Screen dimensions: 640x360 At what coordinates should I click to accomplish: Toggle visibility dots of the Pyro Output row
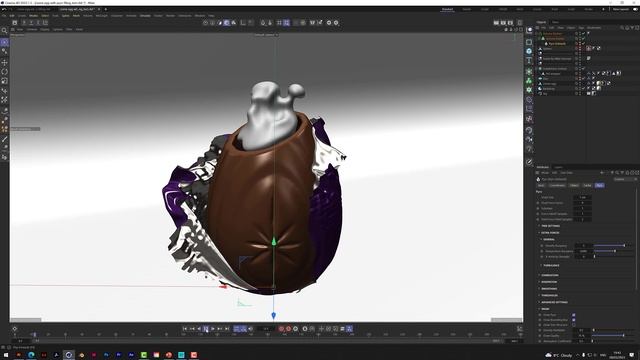pyautogui.click(x=579, y=43)
